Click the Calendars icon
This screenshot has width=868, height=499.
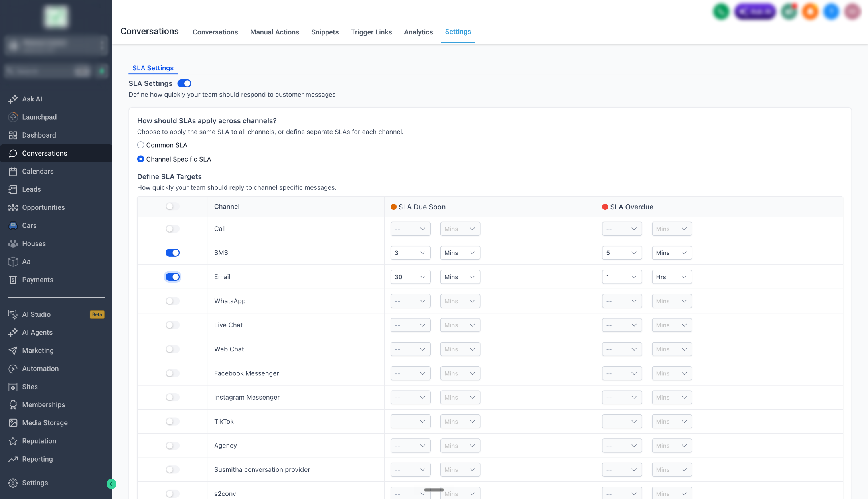pyautogui.click(x=13, y=171)
